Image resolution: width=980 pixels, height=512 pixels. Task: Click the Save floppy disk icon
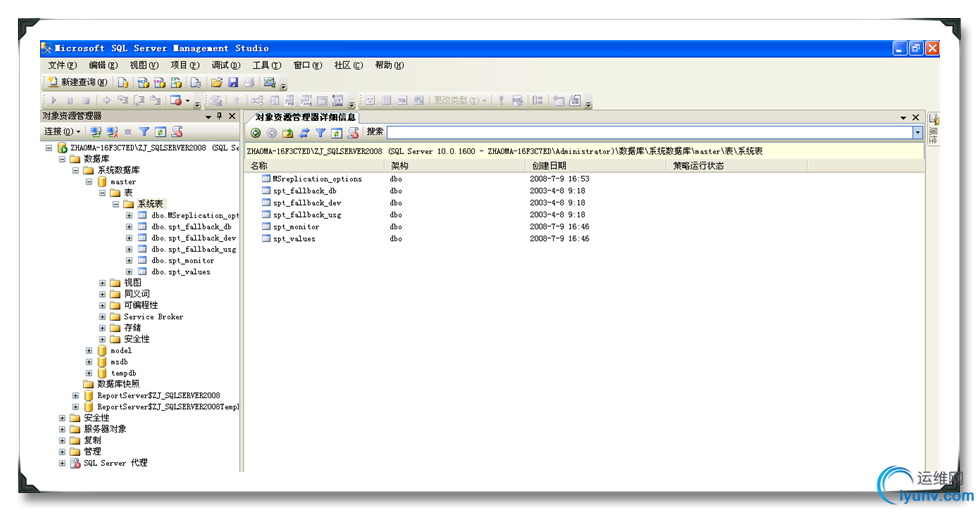click(233, 82)
